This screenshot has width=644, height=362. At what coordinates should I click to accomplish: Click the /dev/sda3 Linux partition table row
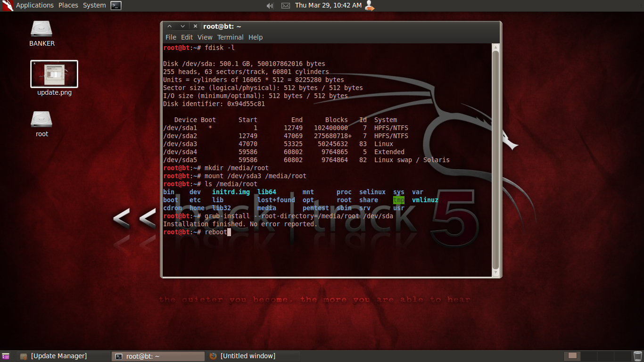coord(278,144)
